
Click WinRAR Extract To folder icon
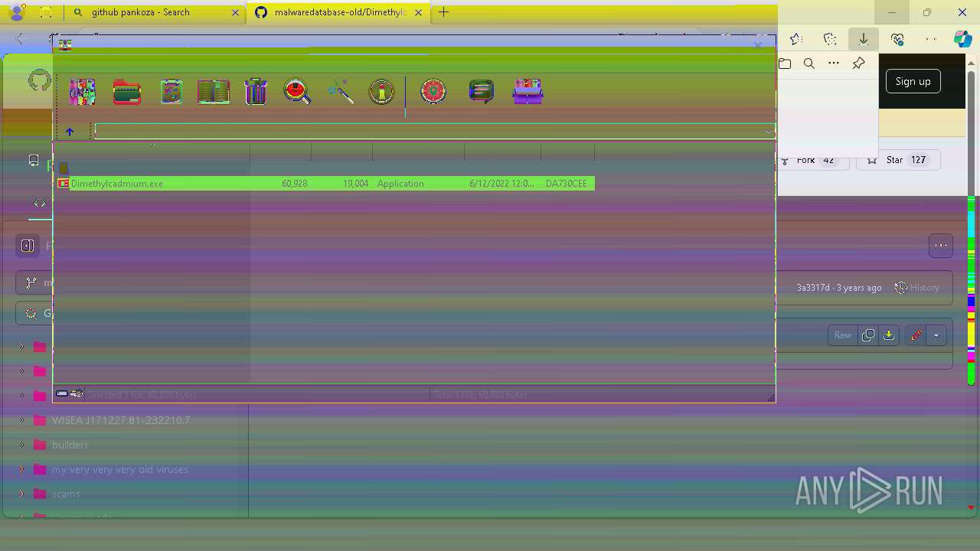pos(126,92)
